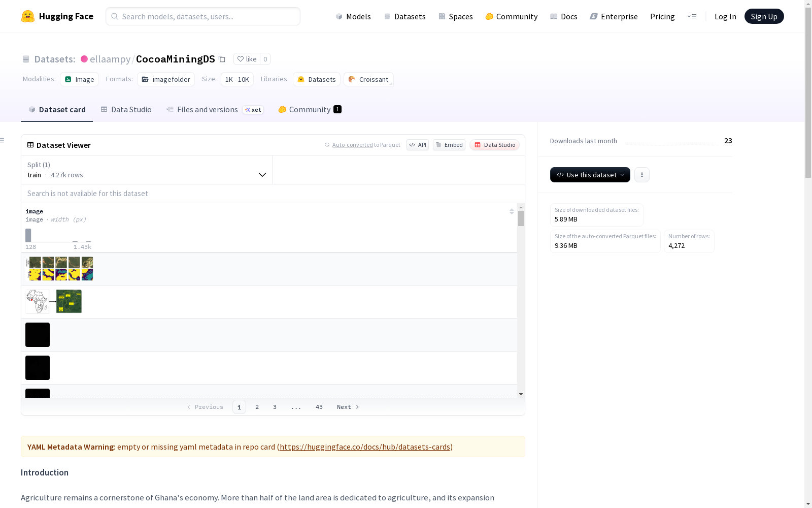Open the Docs menu
The image size is (812, 508).
564,16
